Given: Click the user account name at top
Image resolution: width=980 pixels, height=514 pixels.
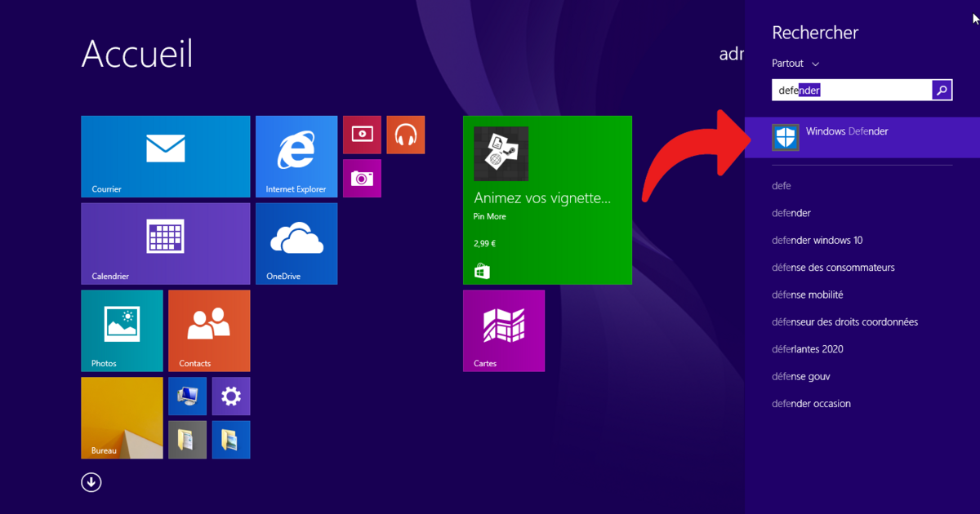Looking at the screenshot, I should click(732, 54).
